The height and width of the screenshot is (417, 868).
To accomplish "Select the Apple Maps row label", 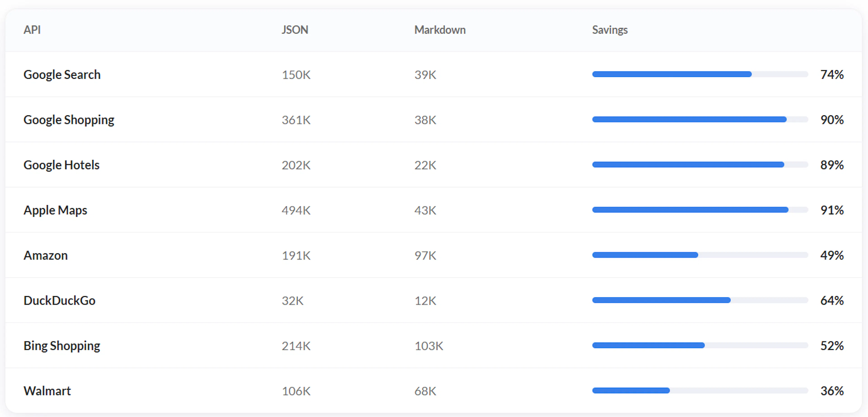I will [55, 210].
